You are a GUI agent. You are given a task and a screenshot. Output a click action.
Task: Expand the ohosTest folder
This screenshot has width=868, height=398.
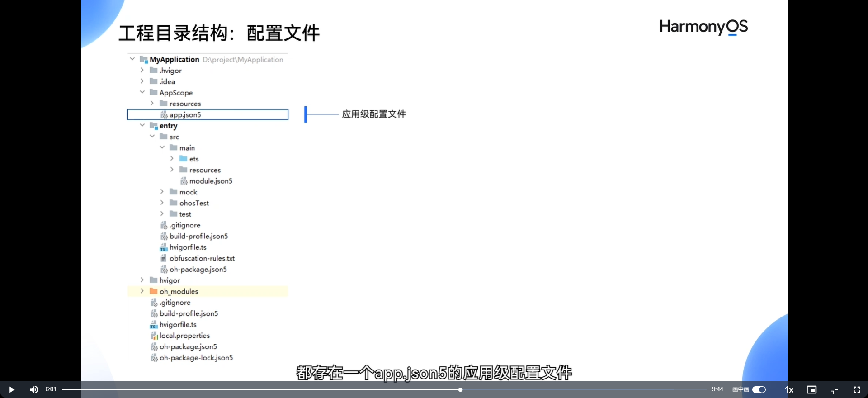[162, 202]
